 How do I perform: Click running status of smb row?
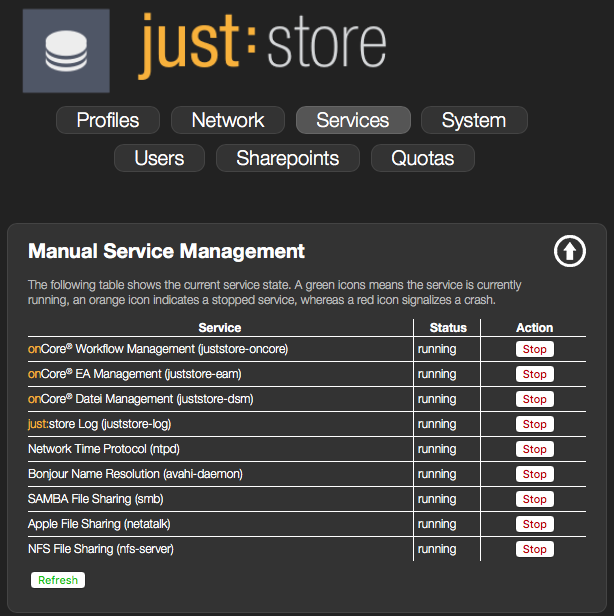[x=437, y=499]
